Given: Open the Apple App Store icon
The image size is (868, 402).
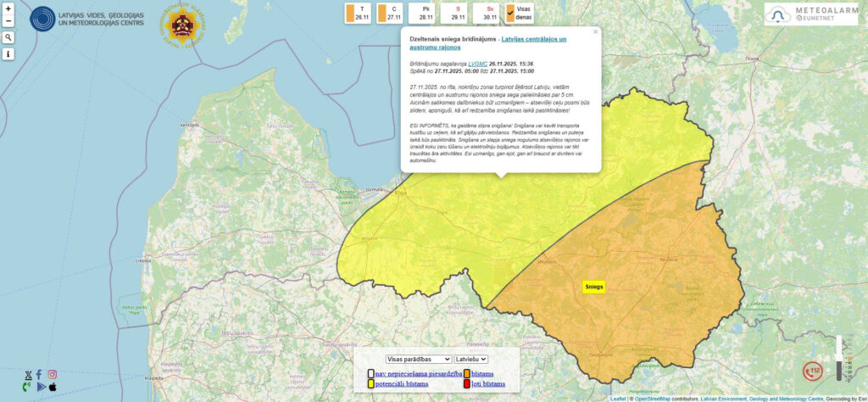Looking at the screenshot, I should pyautogui.click(x=53, y=387).
